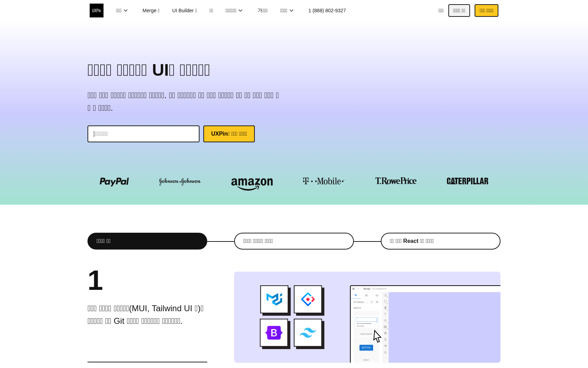Viewport: 588px width, 368px height.
Task: Click the yellow UXPin signup button by email field
Action: pyautogui.click(x=229, y=134)
